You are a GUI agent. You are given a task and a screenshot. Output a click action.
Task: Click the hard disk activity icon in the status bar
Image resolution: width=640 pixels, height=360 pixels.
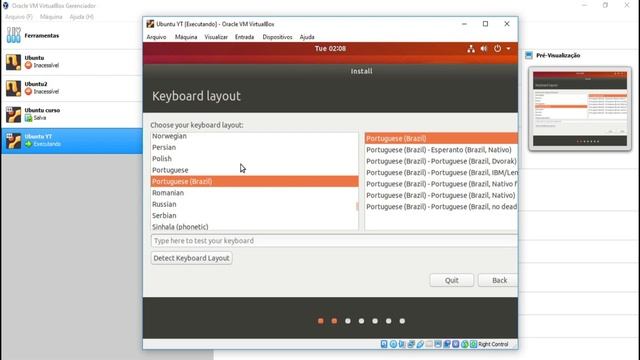384,344
